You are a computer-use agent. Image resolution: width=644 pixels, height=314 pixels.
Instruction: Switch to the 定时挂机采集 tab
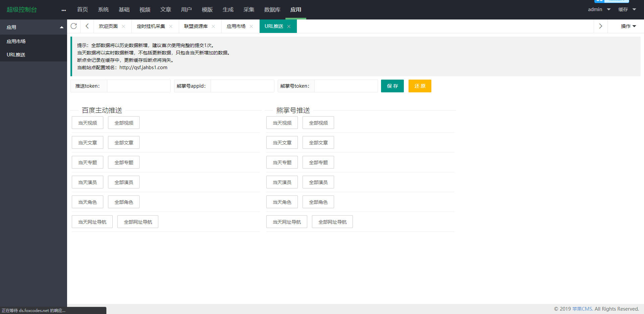click(x=151, y=26)
